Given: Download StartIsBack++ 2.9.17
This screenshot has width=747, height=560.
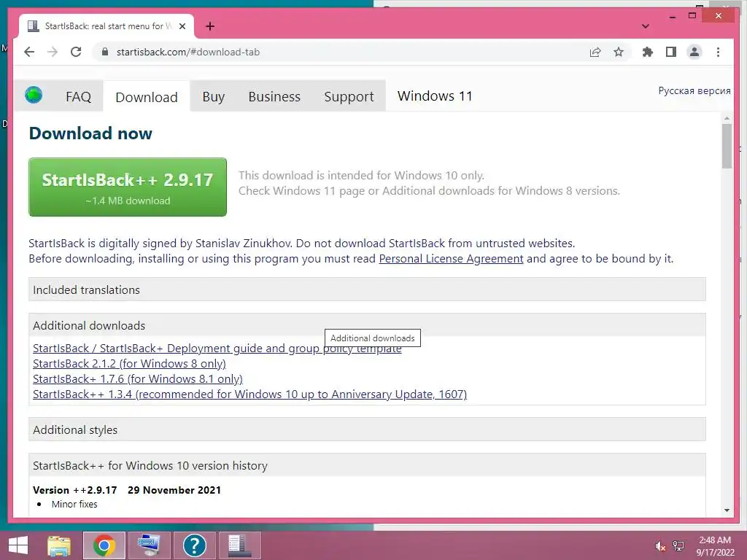Looking at the screenshot, I should pyautogui.click(x=128, y=187).
